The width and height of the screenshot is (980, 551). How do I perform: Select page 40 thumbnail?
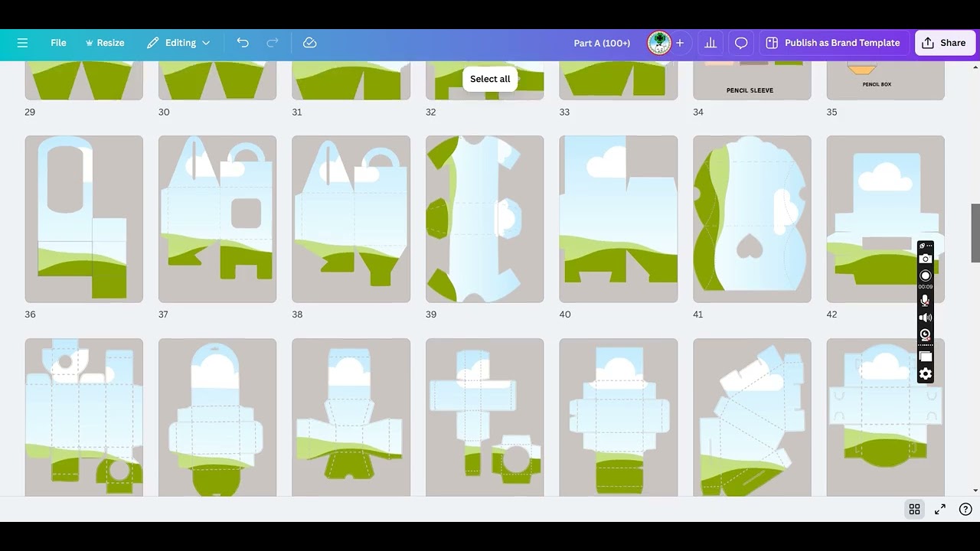619,219
